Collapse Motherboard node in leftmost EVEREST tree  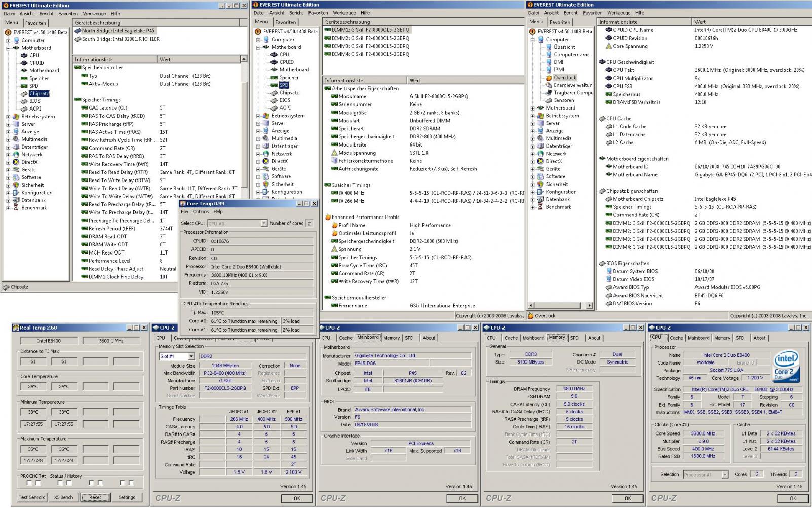click(8, 48)
